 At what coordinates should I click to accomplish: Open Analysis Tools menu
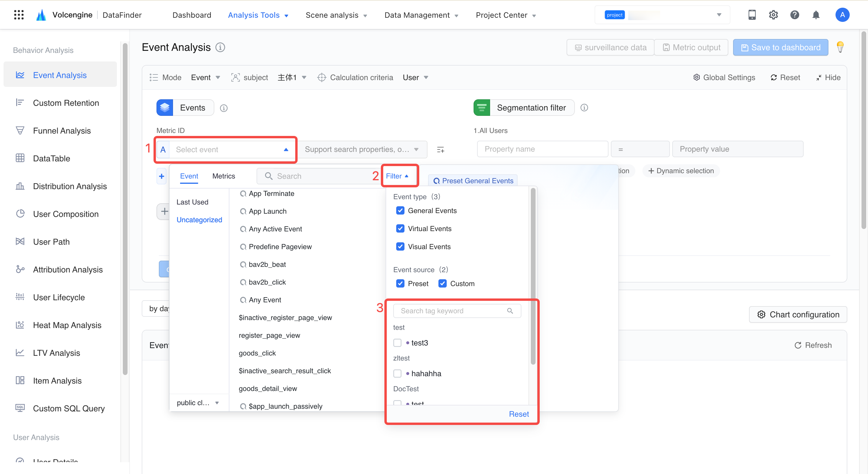[x=258, y=15]
